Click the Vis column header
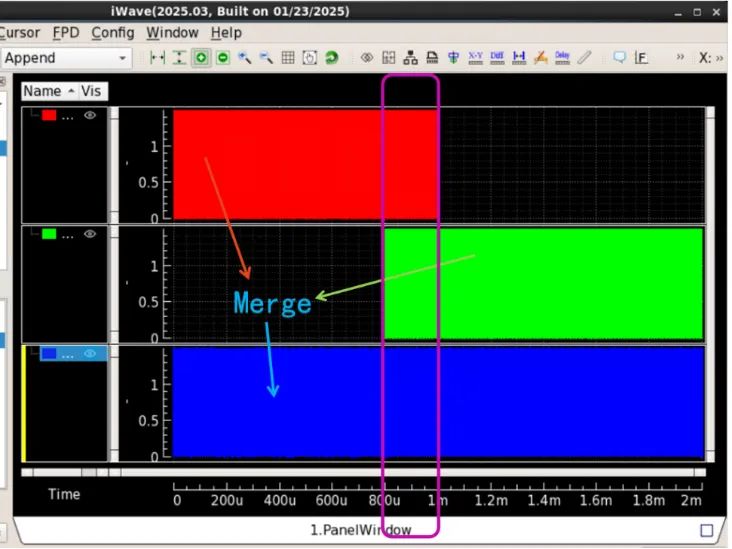This screenshot has width=732, height=549. pos(94,91)
